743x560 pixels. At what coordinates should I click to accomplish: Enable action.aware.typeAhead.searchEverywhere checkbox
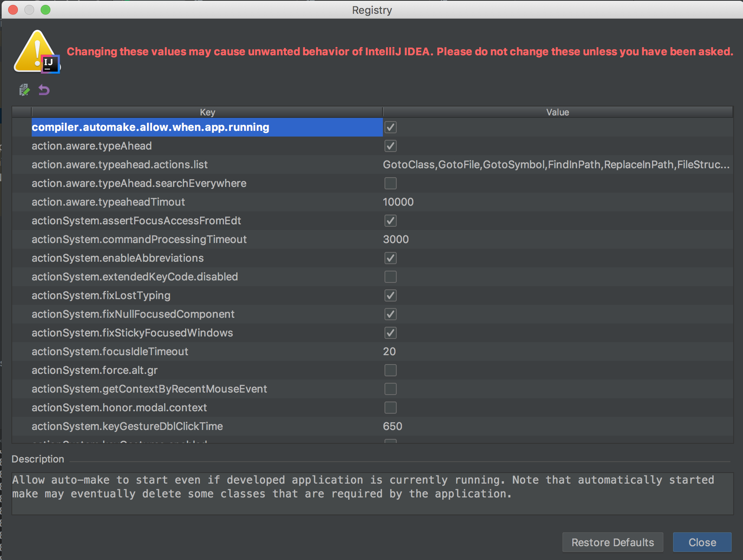391,183
